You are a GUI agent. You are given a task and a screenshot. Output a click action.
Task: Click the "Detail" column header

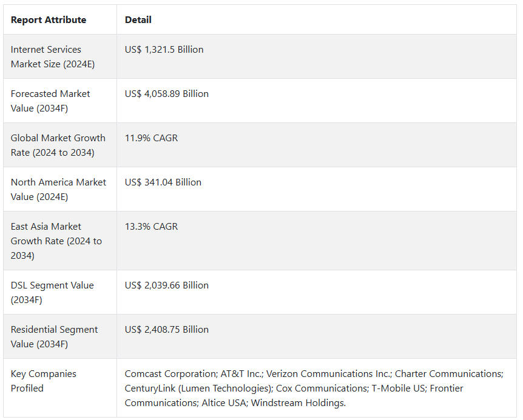(x=138, y=20)
